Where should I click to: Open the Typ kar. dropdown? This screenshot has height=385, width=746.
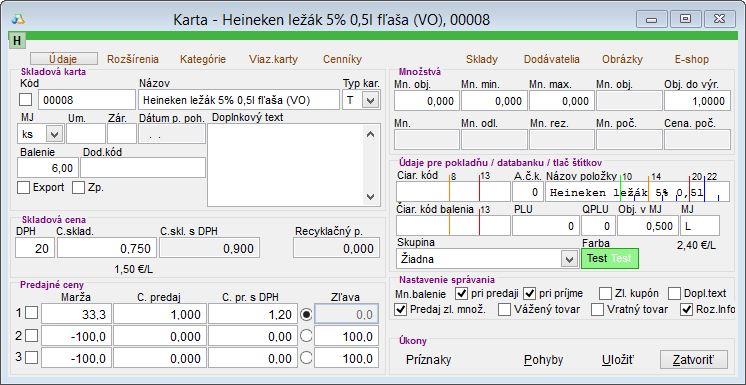coord(371,100)
